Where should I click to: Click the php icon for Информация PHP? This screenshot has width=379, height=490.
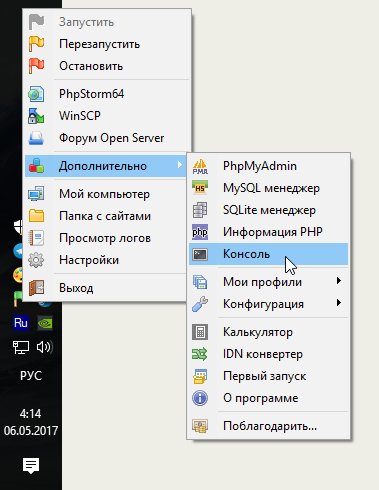click(200, 232)
